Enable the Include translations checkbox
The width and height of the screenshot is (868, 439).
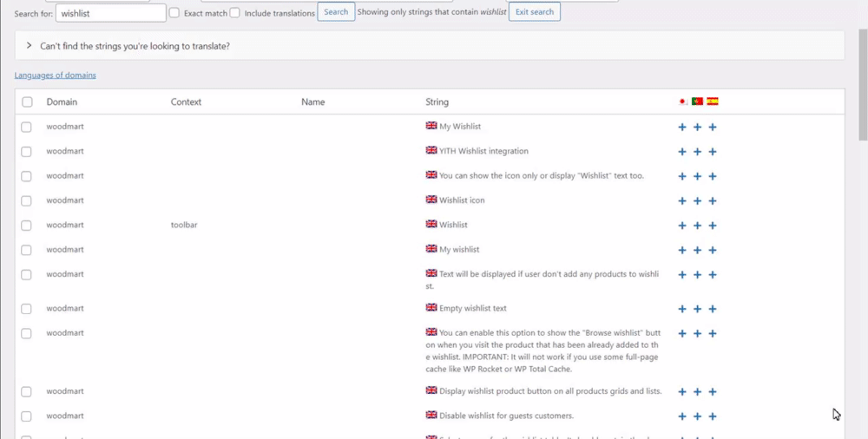[x=234, y=13]
